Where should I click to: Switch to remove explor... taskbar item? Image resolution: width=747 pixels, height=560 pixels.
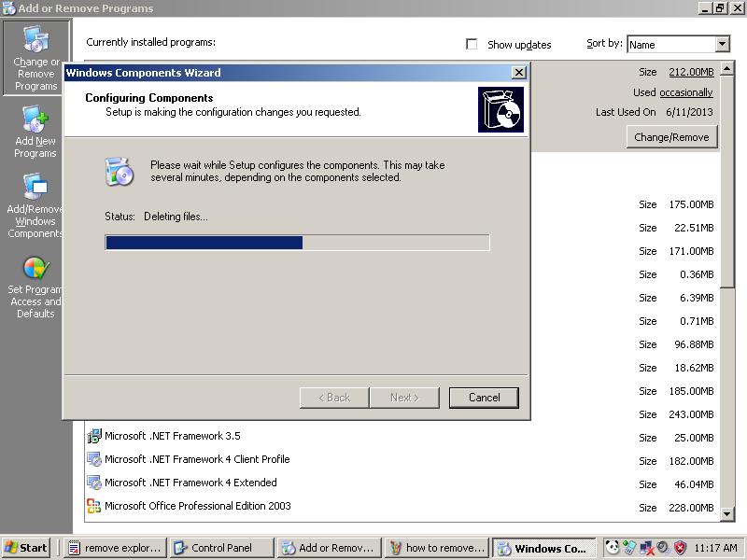[115, 548]
